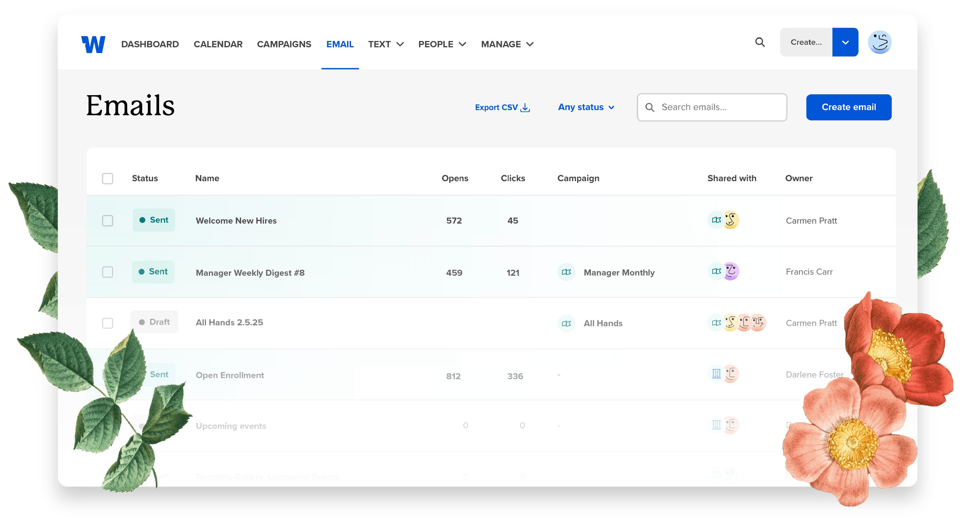Click the middle peach avatar in All Hands row

pos(744,323)
